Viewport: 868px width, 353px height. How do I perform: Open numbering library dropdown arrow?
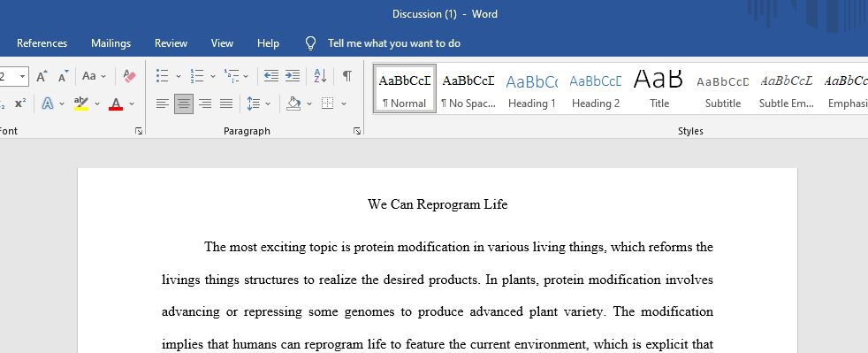coord(212,76)
